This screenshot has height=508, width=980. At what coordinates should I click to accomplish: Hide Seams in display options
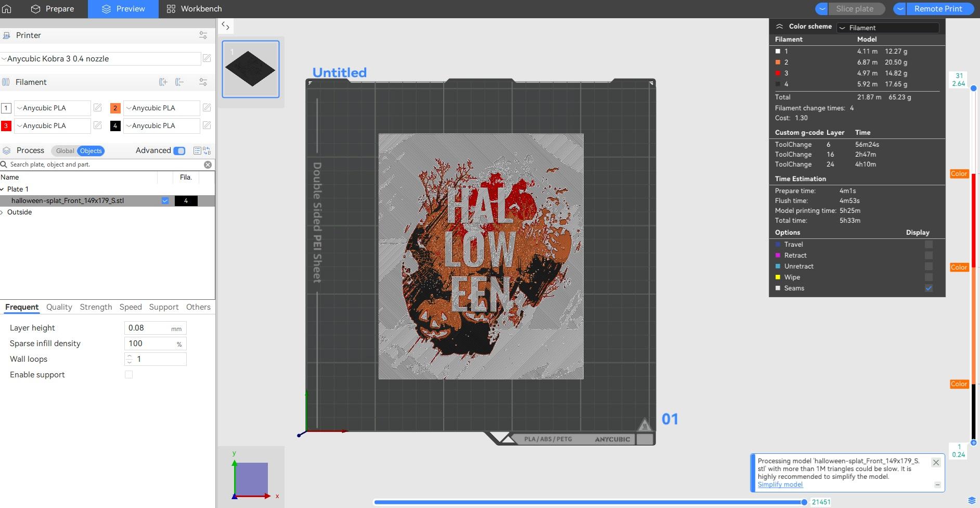(929, 288)
